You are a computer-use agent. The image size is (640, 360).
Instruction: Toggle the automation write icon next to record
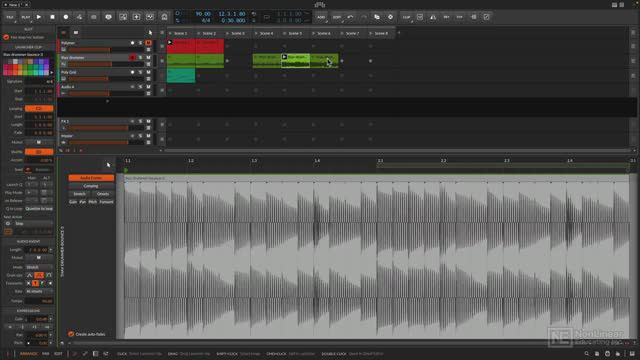[x=79, y=17]
